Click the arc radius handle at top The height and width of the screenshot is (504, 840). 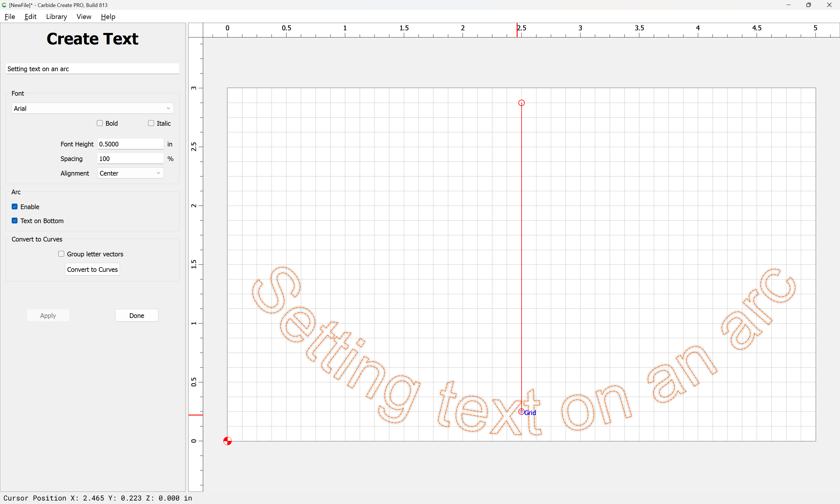click(x=521, y=103)
